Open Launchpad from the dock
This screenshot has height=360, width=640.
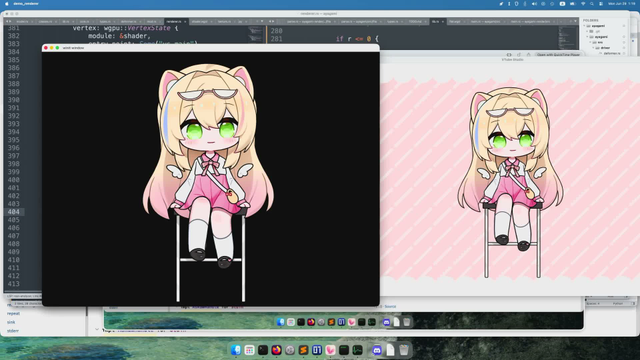tap(249, 350)
